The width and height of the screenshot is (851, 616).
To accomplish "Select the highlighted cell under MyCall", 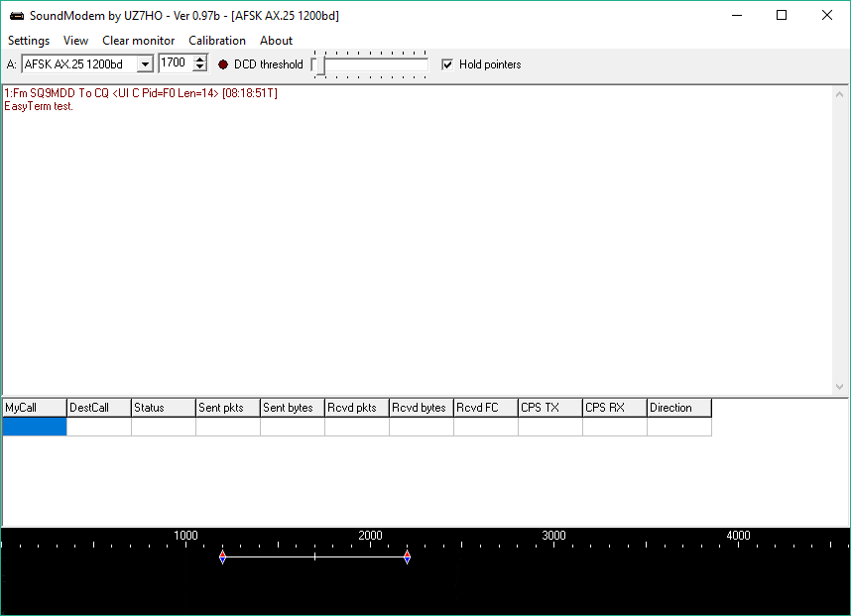I will tap(34, 427).
